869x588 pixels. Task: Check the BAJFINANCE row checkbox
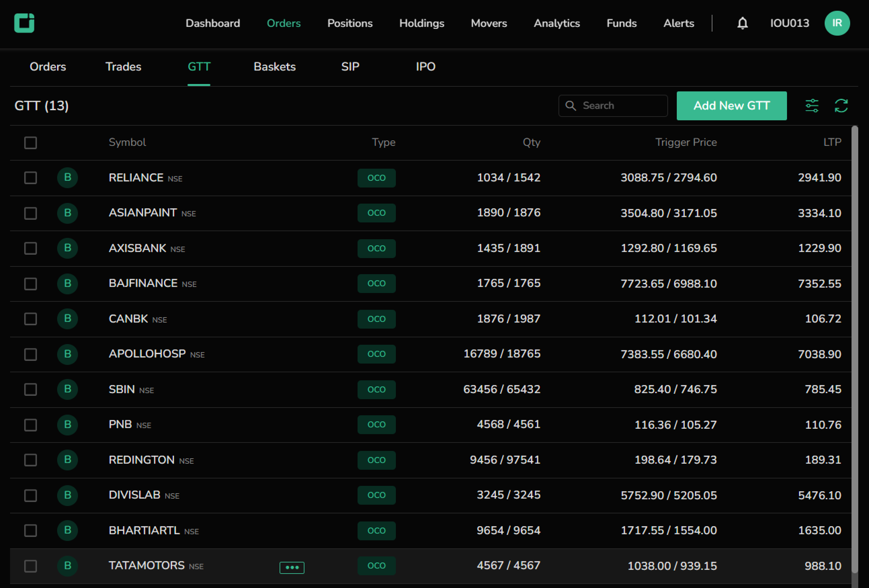[30, 284]
